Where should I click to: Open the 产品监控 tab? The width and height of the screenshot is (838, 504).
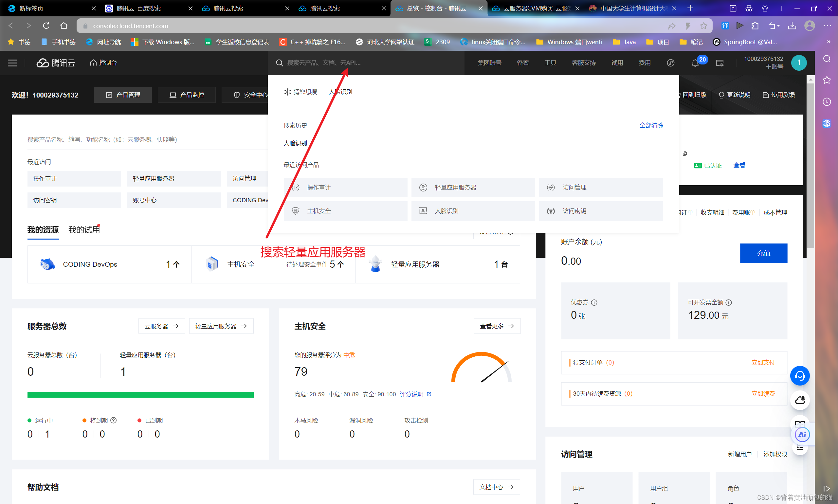(x=187, y=95)
